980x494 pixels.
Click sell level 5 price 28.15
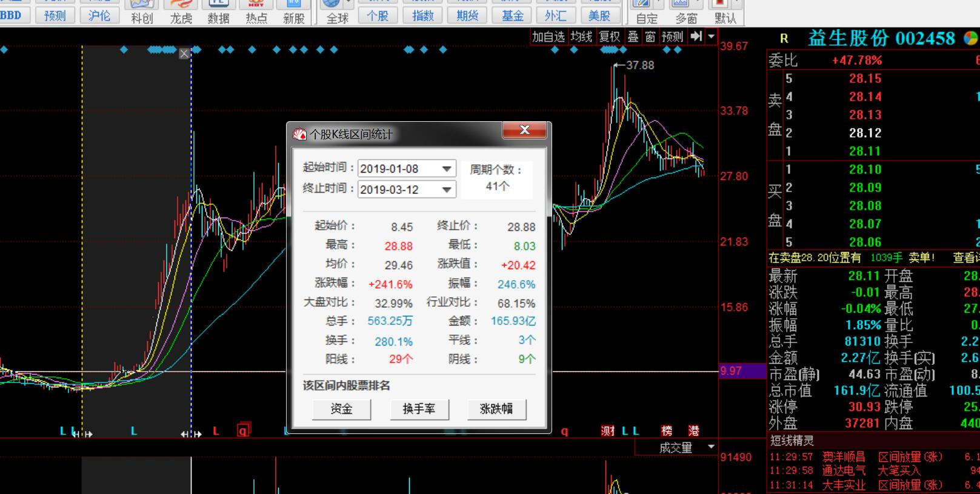[x=865, y=78]
